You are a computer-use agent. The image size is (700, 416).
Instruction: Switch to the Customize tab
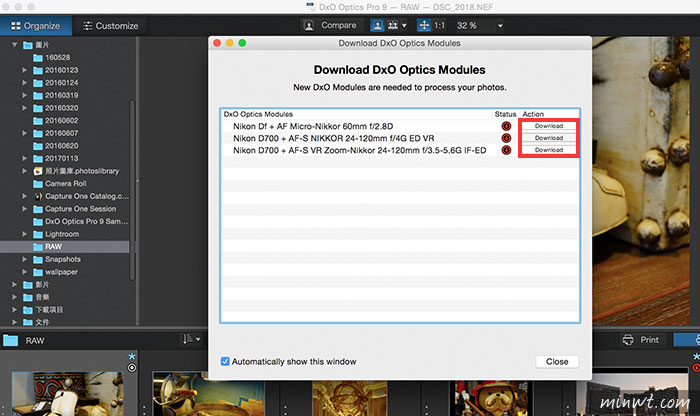point(110,26)
